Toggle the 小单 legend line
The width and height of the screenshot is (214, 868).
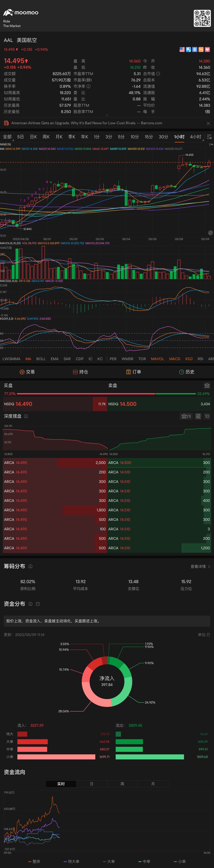click(180, 861)
